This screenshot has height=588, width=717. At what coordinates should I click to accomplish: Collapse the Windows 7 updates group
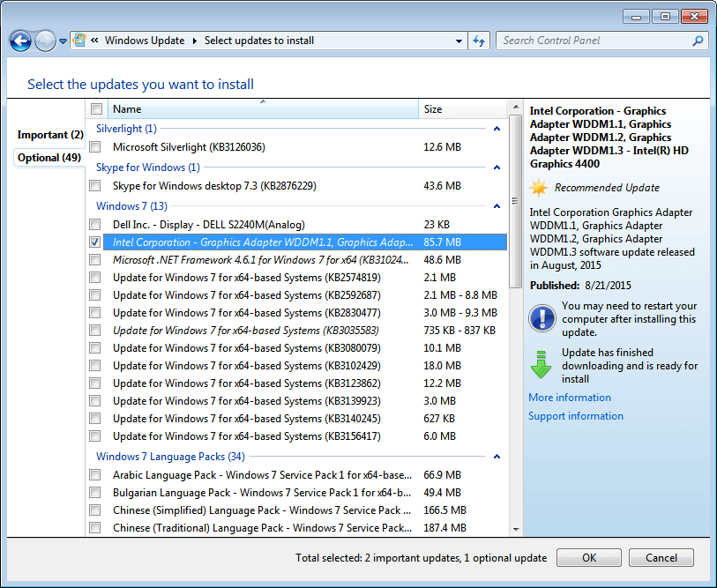[x=497, y=206]
